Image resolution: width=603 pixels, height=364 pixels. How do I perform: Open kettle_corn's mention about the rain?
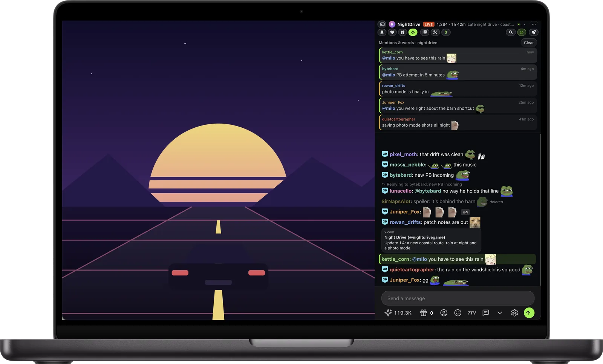[x=458, y=55]
